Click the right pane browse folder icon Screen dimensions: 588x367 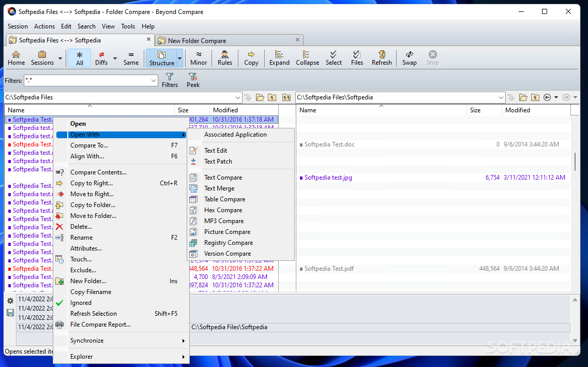523,97
